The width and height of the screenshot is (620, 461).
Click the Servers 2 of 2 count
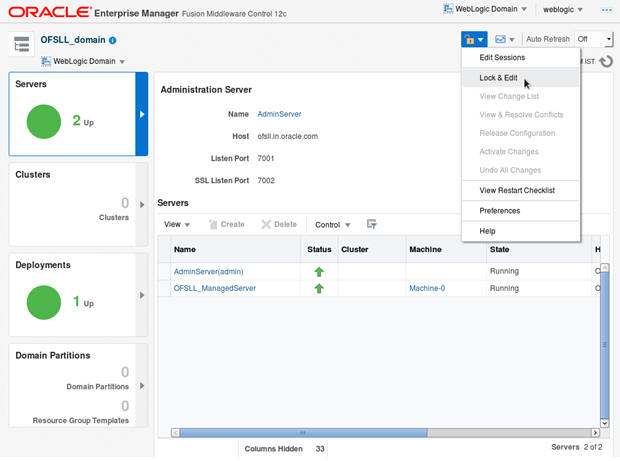577,447
